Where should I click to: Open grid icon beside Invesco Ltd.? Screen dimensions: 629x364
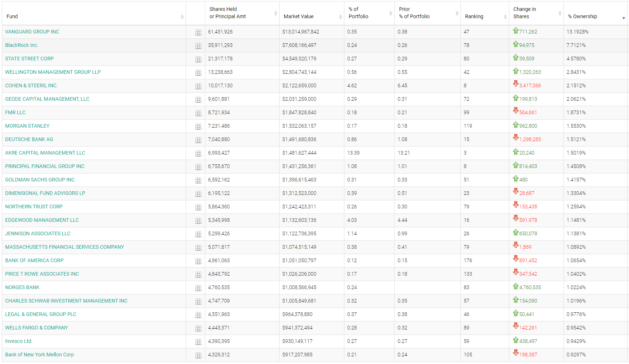(198, 342)
